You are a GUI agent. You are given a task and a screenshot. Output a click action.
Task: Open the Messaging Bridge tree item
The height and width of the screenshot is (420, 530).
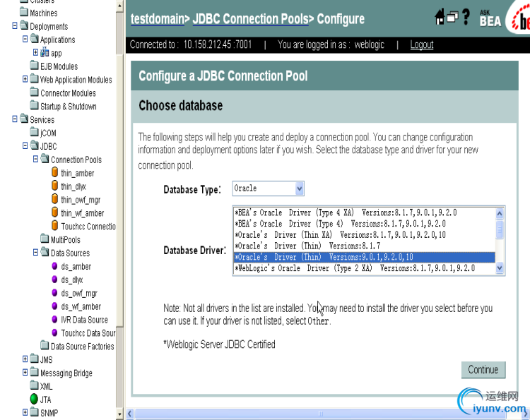[66, 373]
